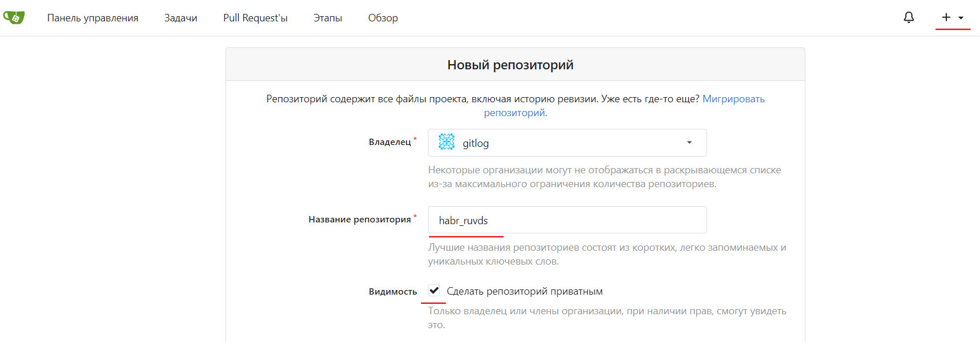Image resolution: width=980 pixels, height=342 pixels.
Task: Click the checkmark inside the visibility checkbox
Action: pyautogui.click(x=433, y=291)
